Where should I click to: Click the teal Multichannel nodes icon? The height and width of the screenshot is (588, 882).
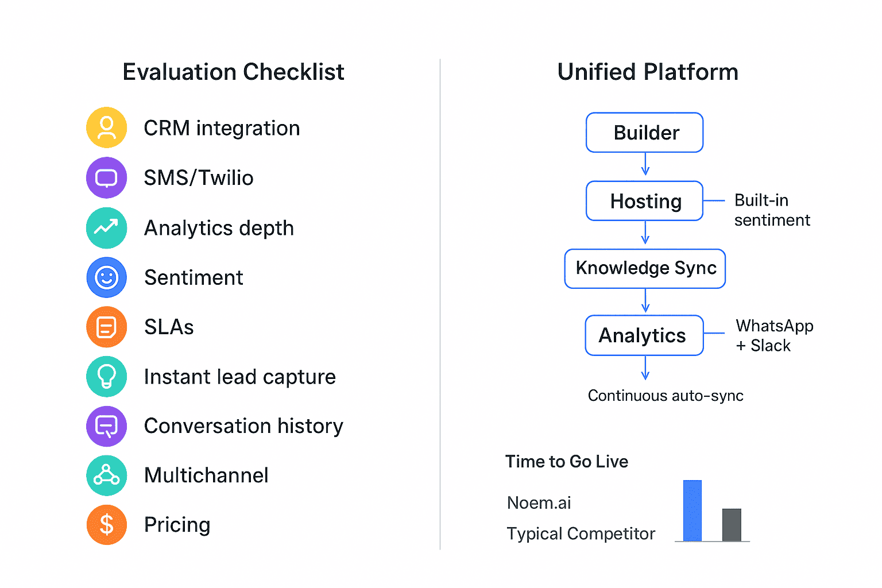(x=107, y=475)
